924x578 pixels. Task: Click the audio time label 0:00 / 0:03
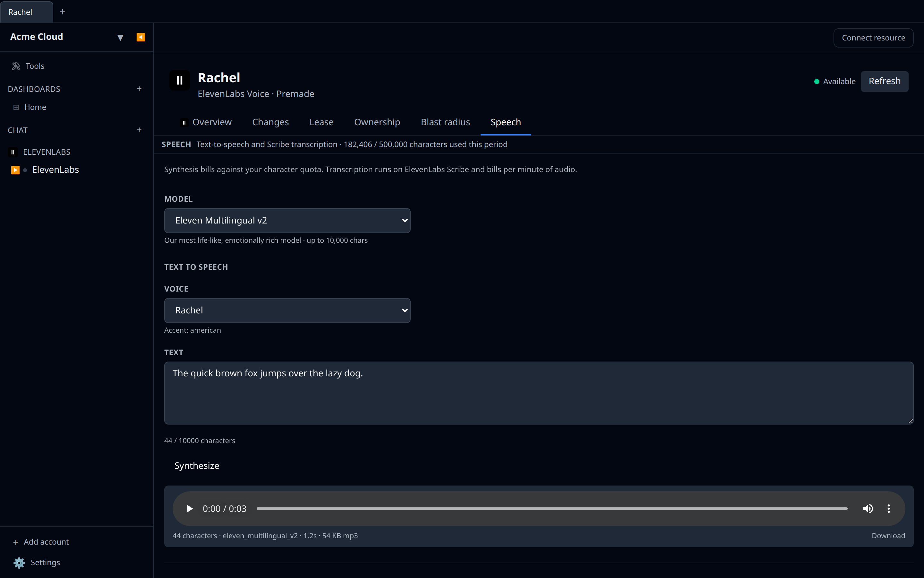(225, 509)
